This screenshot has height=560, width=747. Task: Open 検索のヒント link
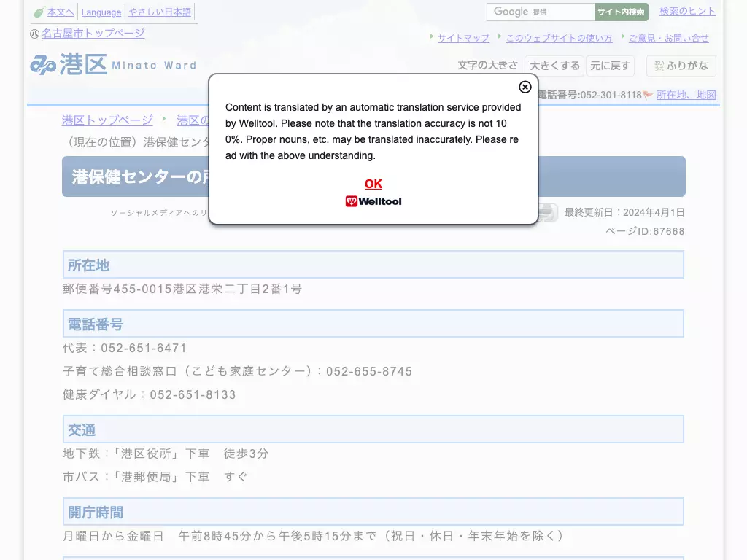[x=687, y=12]
